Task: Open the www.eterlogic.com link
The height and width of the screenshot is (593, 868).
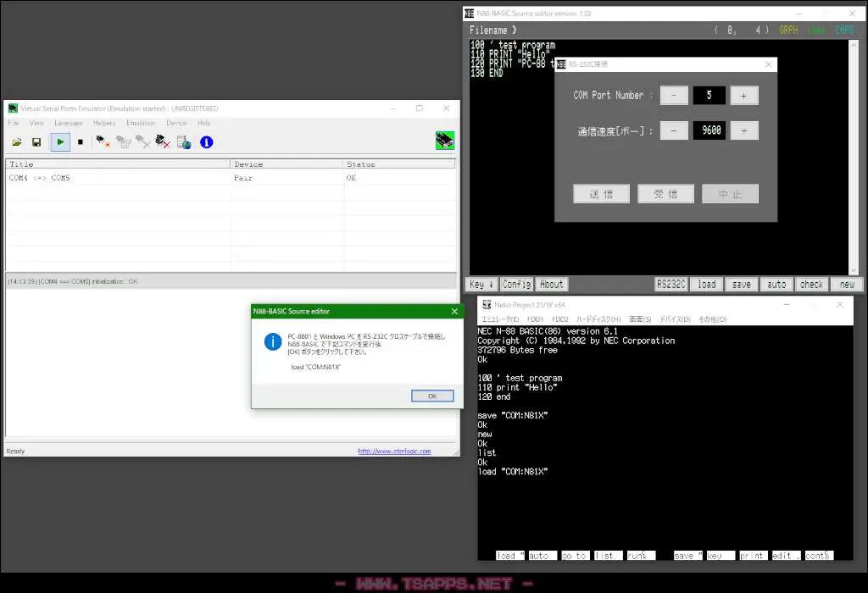Action: pos(394,452)
